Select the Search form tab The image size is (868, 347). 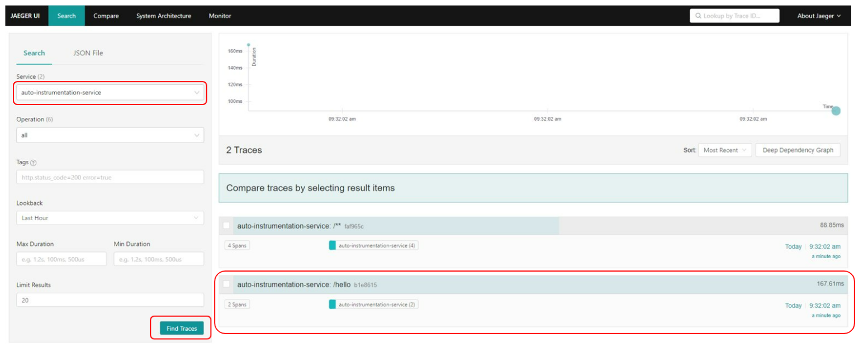(x=34, y=53)
